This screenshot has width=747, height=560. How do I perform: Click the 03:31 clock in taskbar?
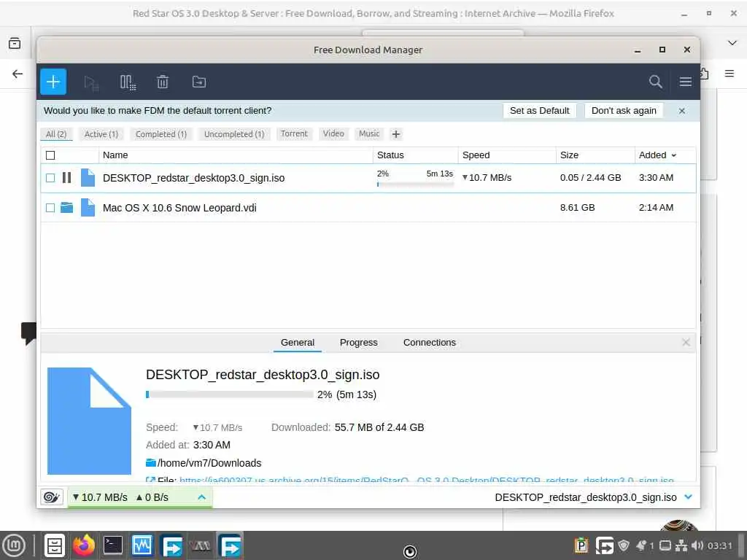[x=719, y=545]
